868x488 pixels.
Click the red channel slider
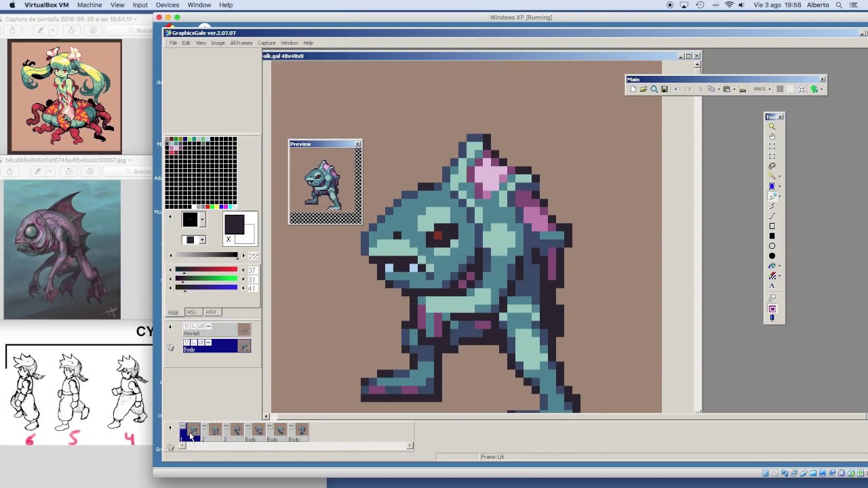(206, 269)
